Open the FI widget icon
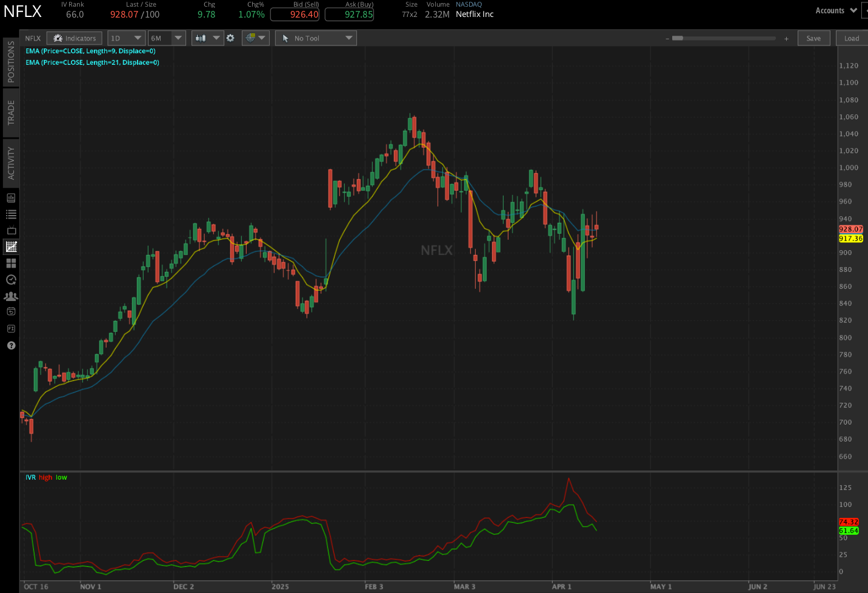This screenshot has width=868, height=593. [x=10, y=328]
